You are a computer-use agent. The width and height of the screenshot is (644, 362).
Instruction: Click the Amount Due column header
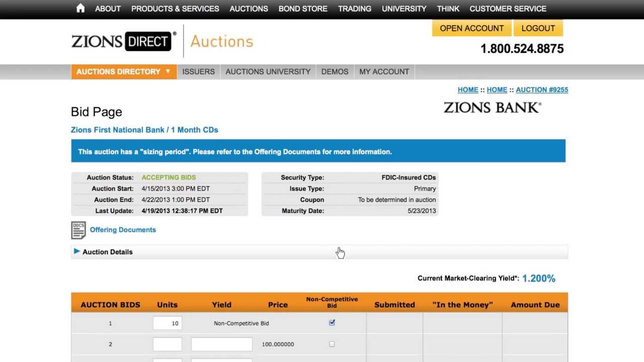pos(535,305)
